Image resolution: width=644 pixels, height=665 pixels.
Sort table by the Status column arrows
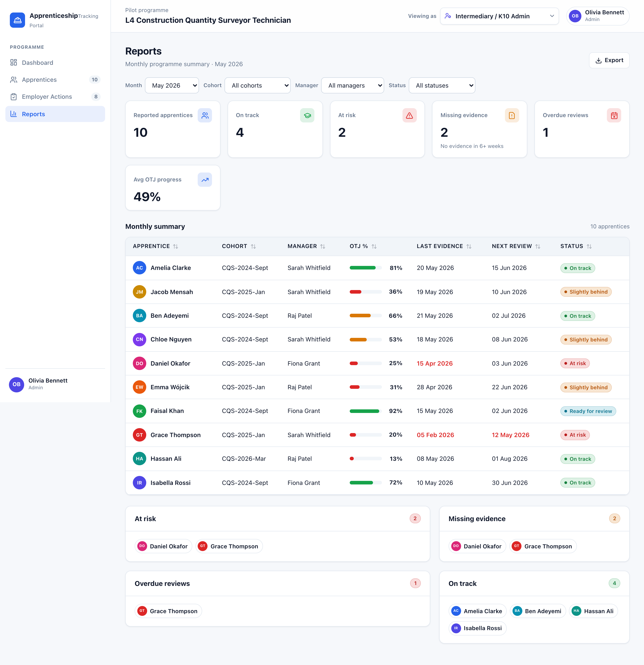(589, 246)
